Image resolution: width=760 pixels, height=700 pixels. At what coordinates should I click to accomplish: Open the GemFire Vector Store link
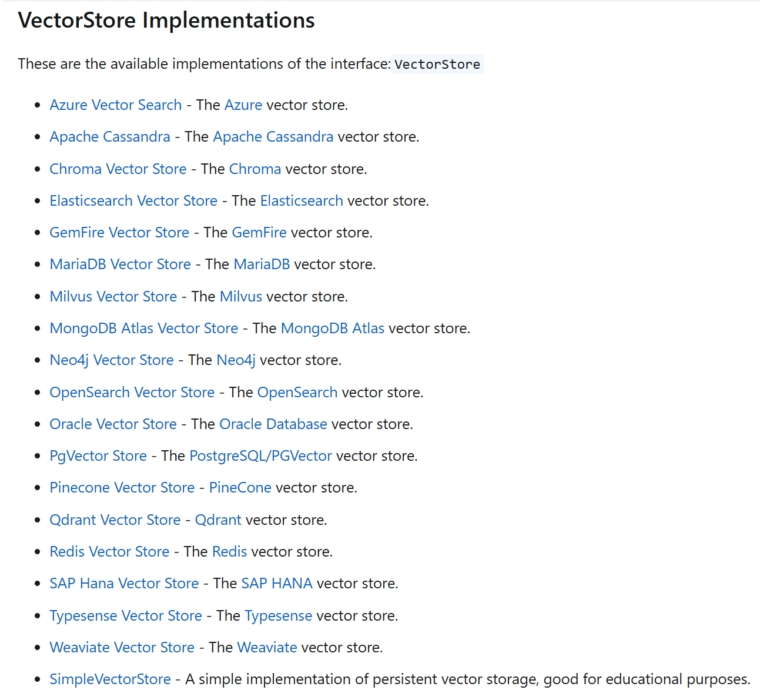point(119,233)
